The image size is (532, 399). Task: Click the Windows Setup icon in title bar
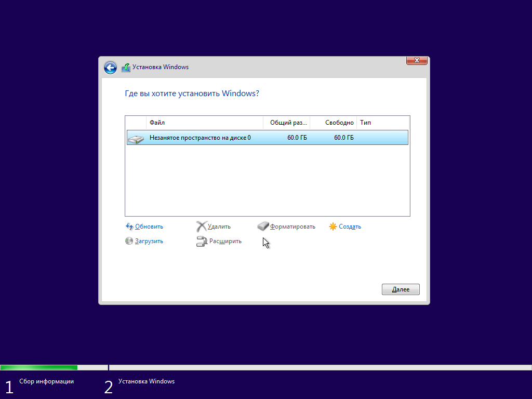tap(126, 68)
